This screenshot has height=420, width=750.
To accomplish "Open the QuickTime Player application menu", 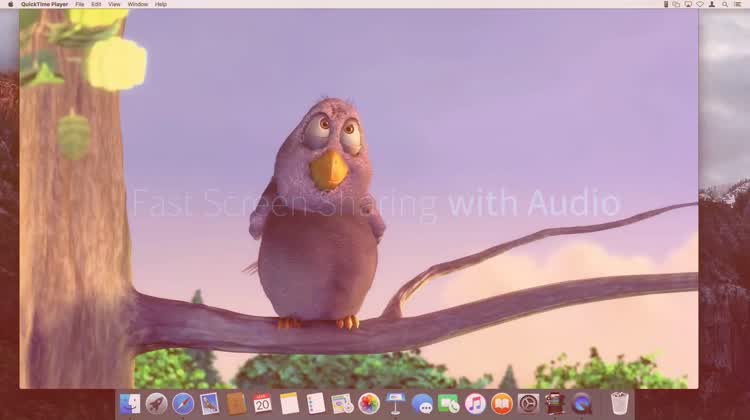I will (44, 4).
